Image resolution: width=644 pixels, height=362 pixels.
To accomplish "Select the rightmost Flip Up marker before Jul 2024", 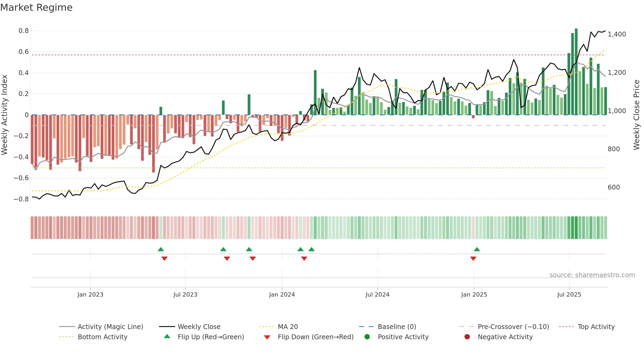I will click(x=311, y=249).
